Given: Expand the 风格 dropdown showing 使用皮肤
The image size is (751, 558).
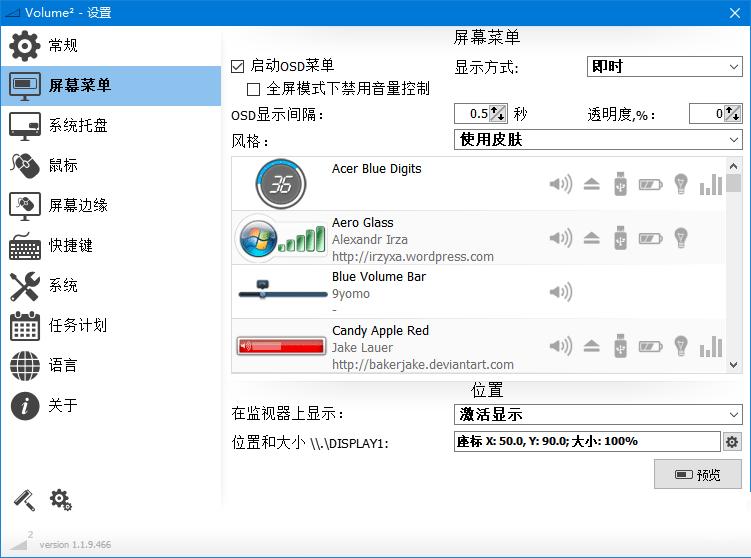Looking at the screenshot, I should point(598,140).
